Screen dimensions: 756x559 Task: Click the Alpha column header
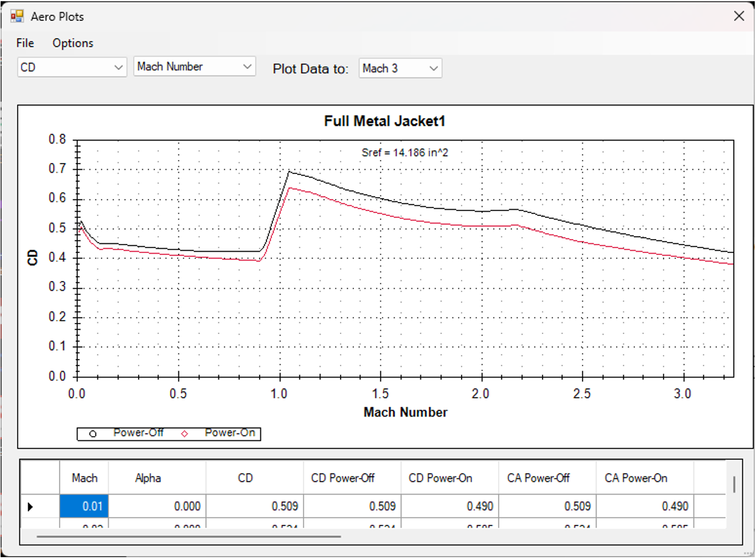click(148, 478)
